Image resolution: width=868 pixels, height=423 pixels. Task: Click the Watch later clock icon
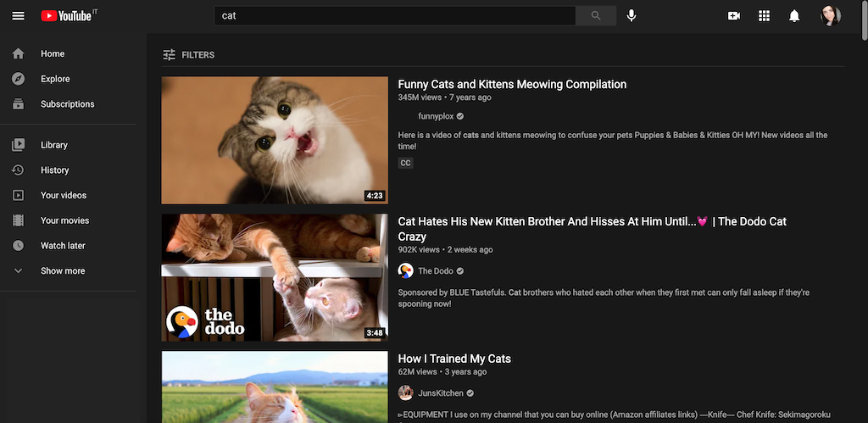click(x=19, y=245)
